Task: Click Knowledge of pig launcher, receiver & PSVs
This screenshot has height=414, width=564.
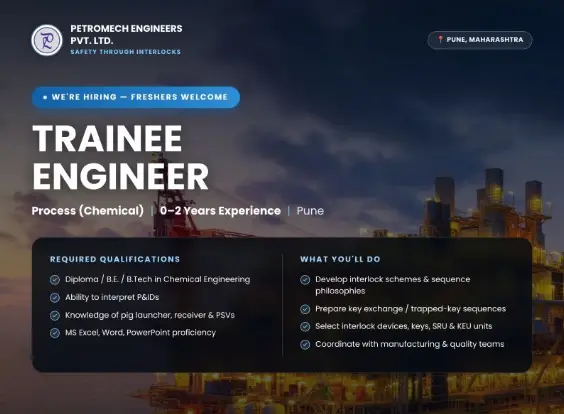Action: [150, 315]
